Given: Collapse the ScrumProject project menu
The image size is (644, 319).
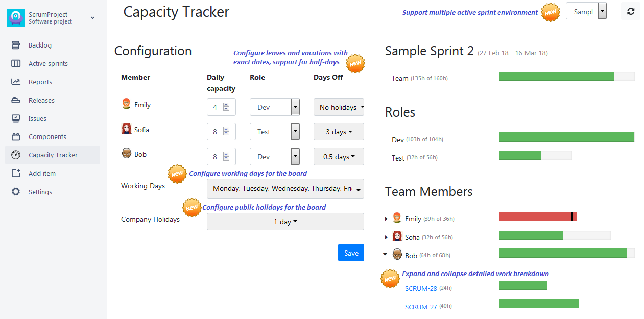Looking at the screenshot, I should point(92,17).
